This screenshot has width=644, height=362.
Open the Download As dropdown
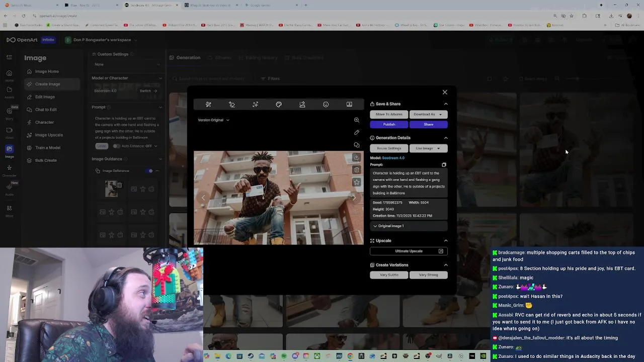pyautogui.click(x=428, y=114)
